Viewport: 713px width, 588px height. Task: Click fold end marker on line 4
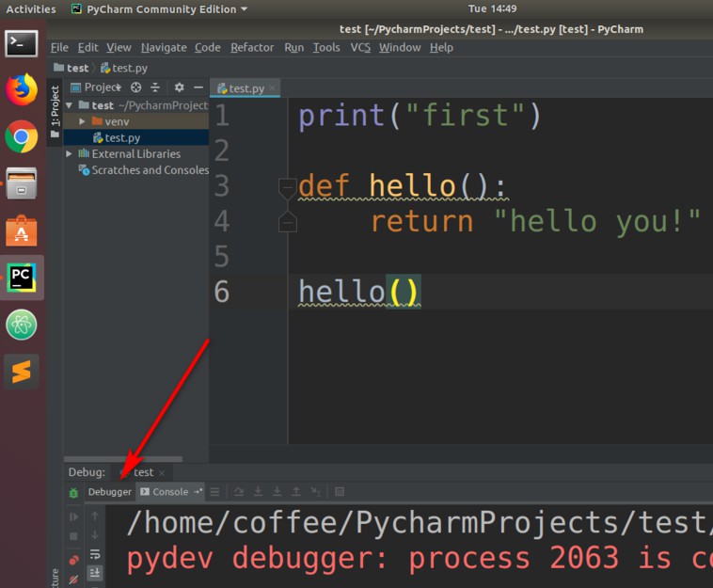[288, 221]
